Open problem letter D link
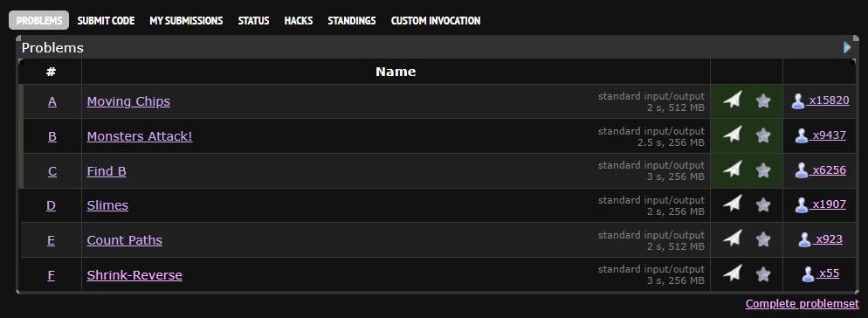Image resolution: width=868 pixels, height=318 pixels. 51,205
